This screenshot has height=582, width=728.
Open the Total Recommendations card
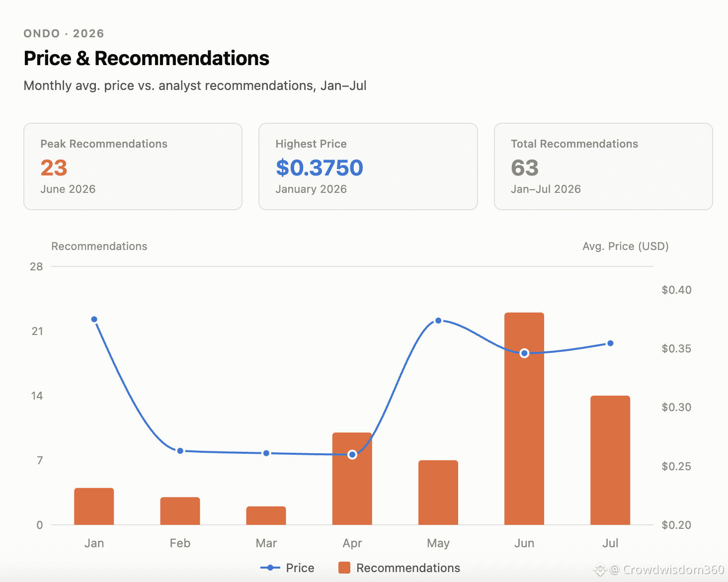[603, 166]
